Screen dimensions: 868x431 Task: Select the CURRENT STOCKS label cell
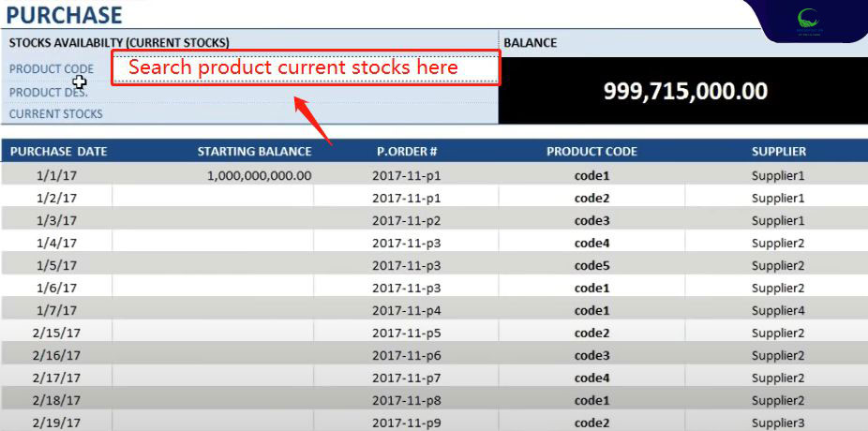click(56, 114)
